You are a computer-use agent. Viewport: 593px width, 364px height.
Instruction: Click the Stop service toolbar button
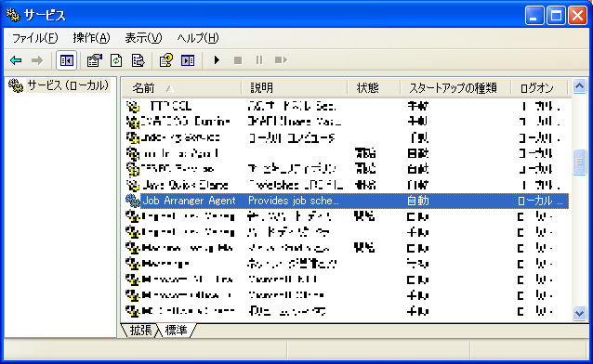[x=238, y=60]
